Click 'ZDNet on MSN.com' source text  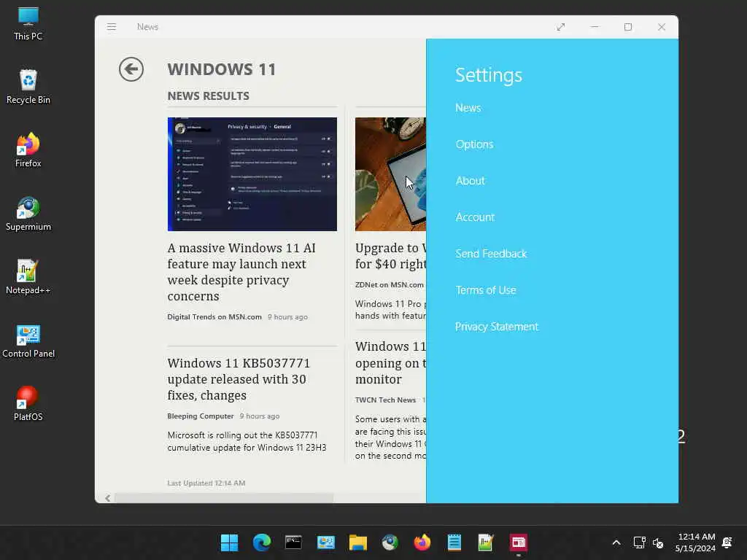[x=390, y=285]
